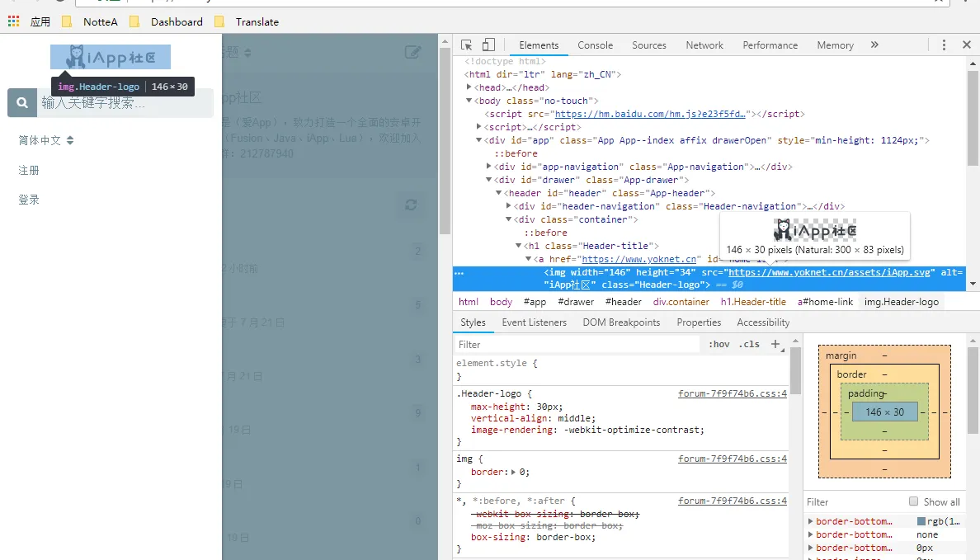
Task: Click the refresh icon on forum page
Action: 411,205
